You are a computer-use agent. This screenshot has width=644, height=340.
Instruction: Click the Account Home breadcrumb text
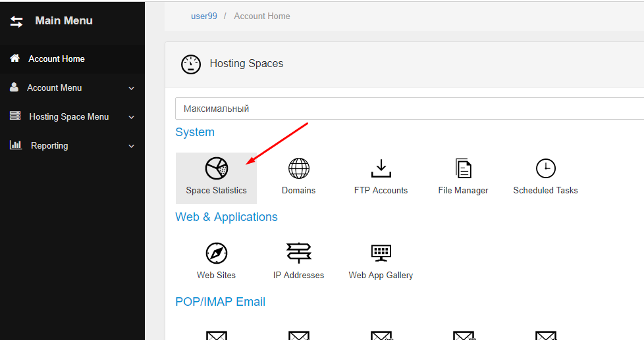pyautogui.click(x=262, y=16)
